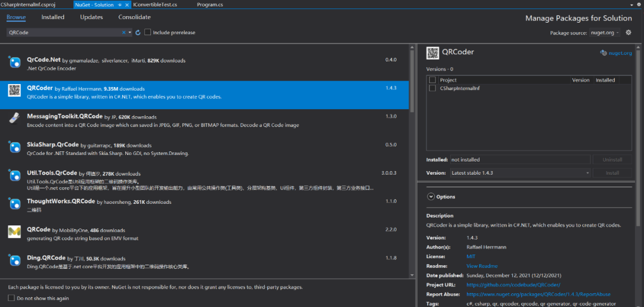Select QRCode by MobilityOne title

tap(39, 230)
